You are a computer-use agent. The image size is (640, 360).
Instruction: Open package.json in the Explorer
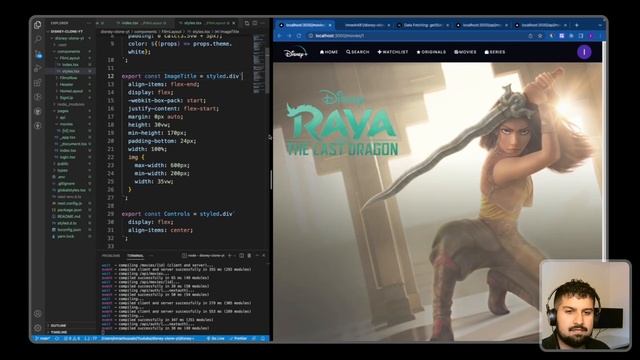point(69,210)
